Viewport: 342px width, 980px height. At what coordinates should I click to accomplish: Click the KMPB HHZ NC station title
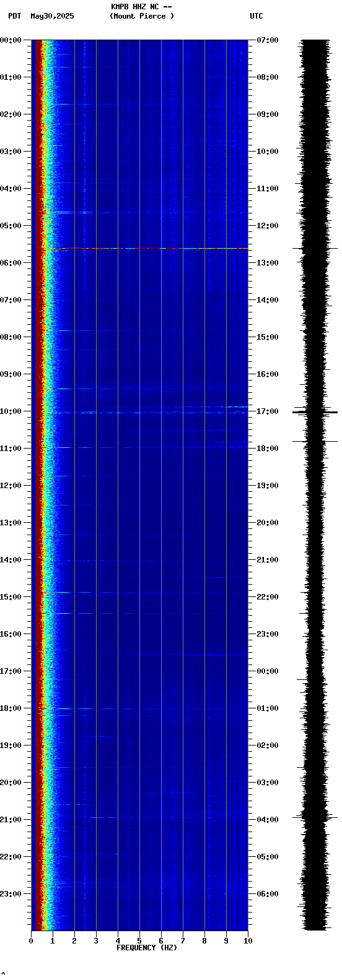141,7
